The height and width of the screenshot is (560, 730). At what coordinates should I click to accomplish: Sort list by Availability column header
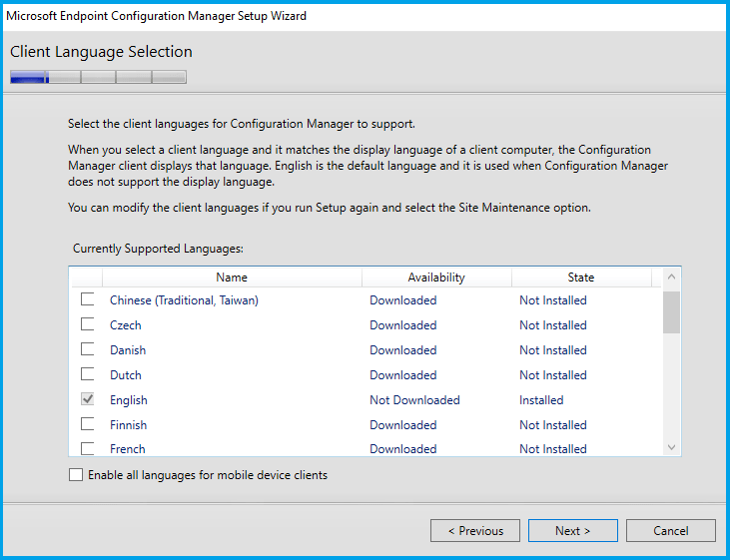click(x=436, y=278)
